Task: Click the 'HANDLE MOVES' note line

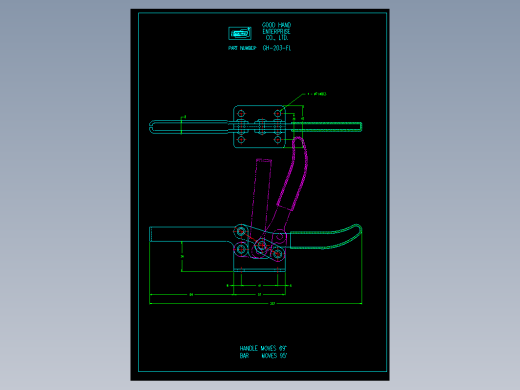Action: tap(263, 348)
